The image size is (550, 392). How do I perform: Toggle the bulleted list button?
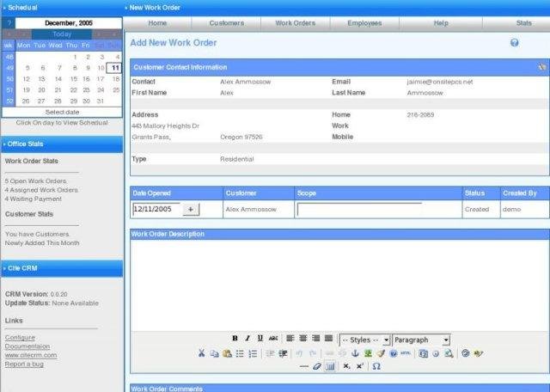pyautogui.click(x=240, y=353)
